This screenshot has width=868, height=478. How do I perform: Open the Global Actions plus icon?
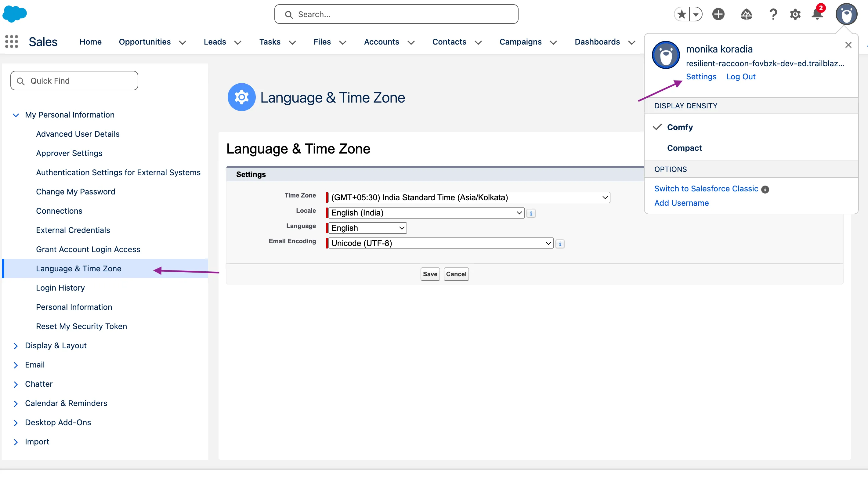(x=718, y=14)
